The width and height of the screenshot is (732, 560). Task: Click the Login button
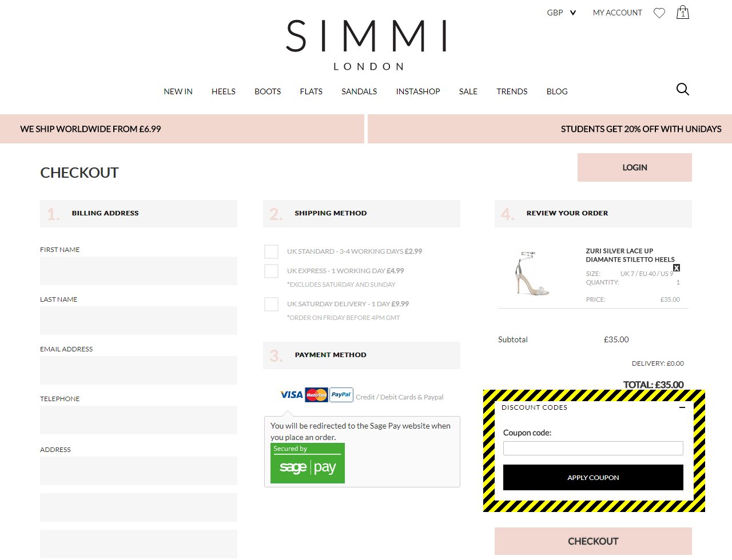pyautogui.click(x=635, y=167)
